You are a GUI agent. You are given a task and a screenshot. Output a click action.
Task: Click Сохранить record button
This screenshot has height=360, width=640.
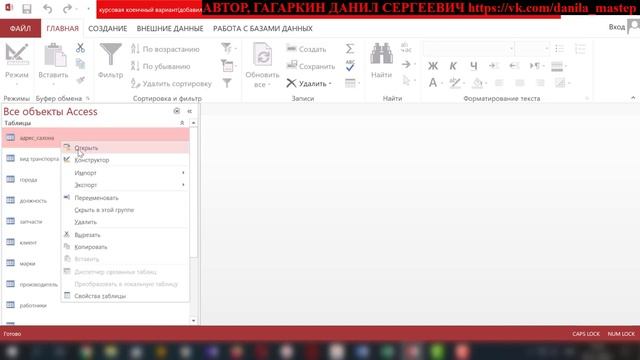coord(311,66)
